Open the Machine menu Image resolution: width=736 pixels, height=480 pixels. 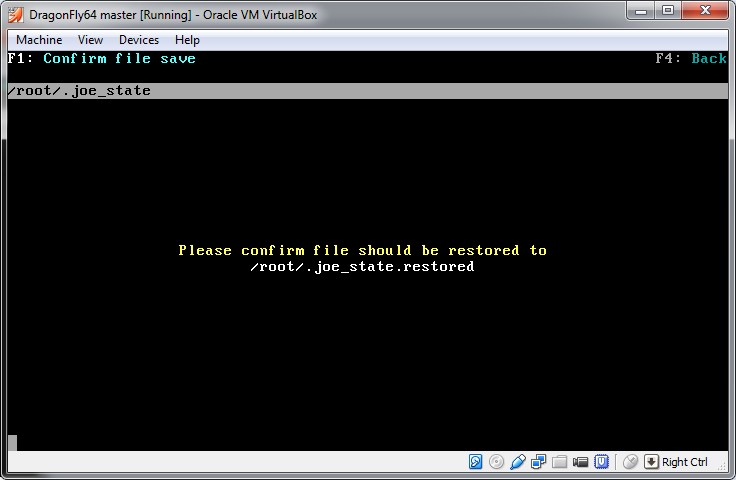coord(39,40)
